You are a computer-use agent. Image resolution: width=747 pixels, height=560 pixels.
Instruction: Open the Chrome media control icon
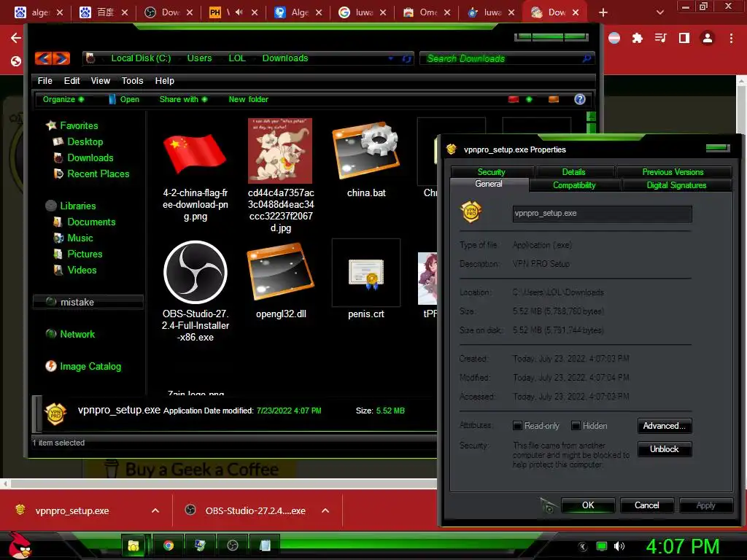(x=661, y=38)
